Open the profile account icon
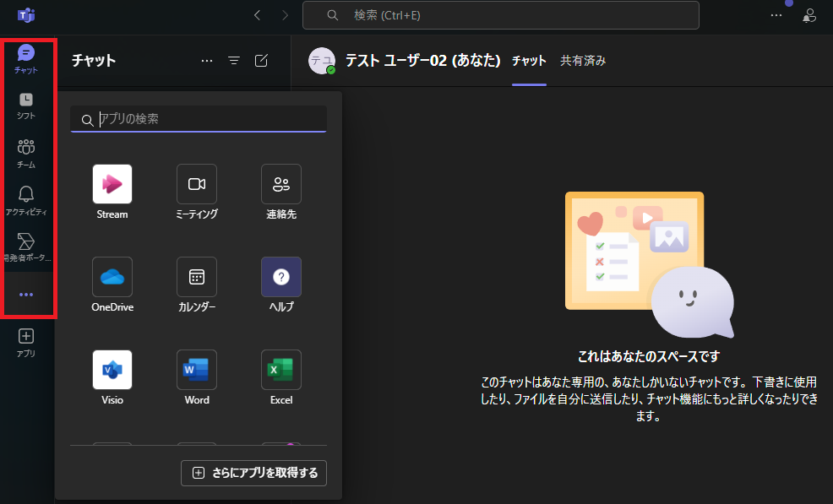Screen dimensions: 833x504 (x=809, y=15)
